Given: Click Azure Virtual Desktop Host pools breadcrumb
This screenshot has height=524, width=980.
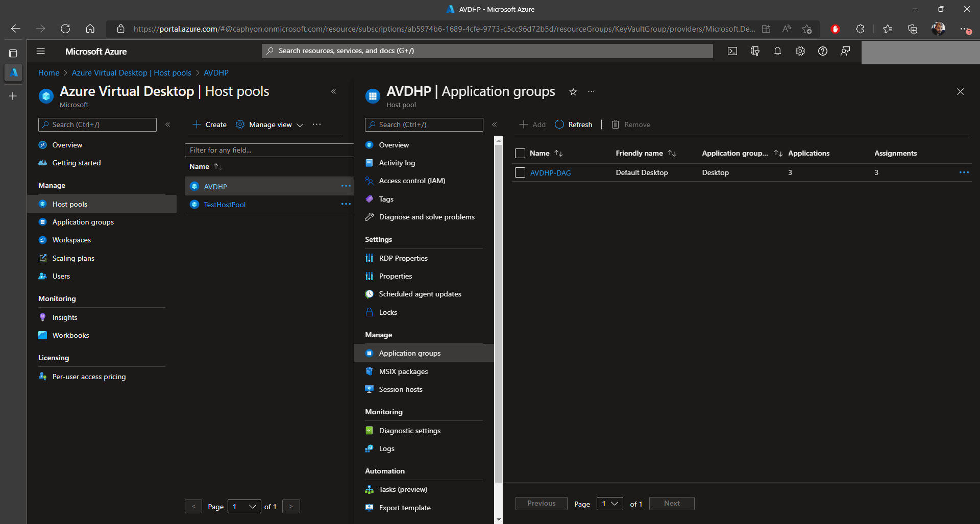Looking at the screenshot, I should 131,73.
